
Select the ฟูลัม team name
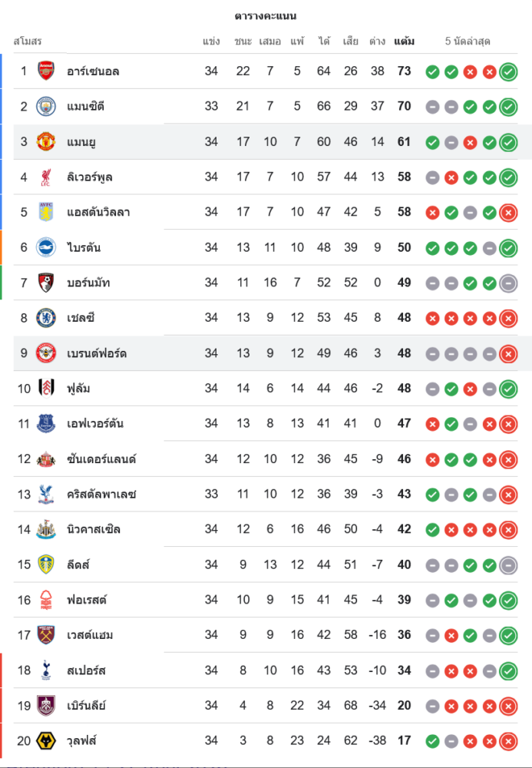pos(78,389)
